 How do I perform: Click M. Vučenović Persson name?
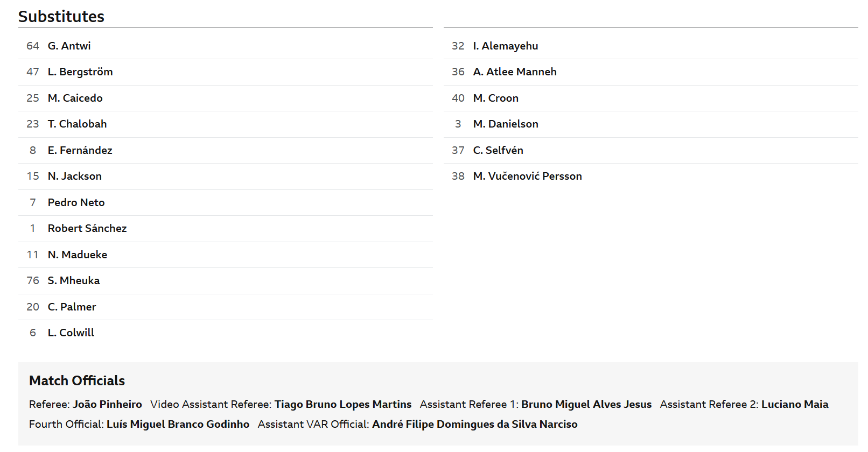(527, 176)
